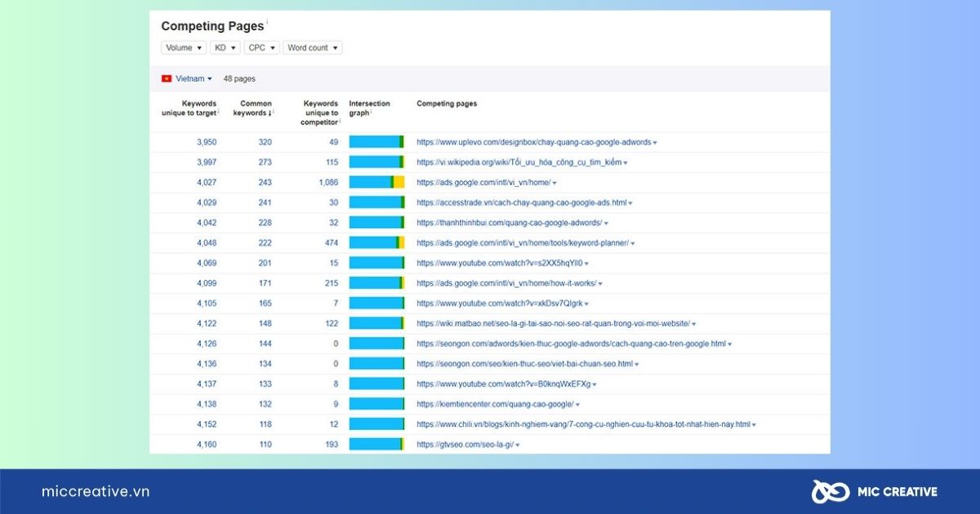Visit the ads.google.com how-it-works link
980x514 pixels.
click(x=506, y=283)
